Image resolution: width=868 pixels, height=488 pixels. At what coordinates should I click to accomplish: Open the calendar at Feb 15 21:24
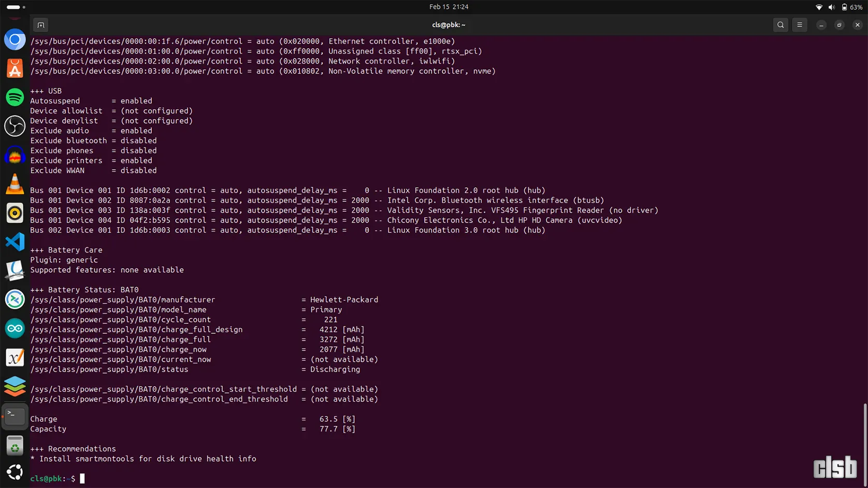coord(449,7)
